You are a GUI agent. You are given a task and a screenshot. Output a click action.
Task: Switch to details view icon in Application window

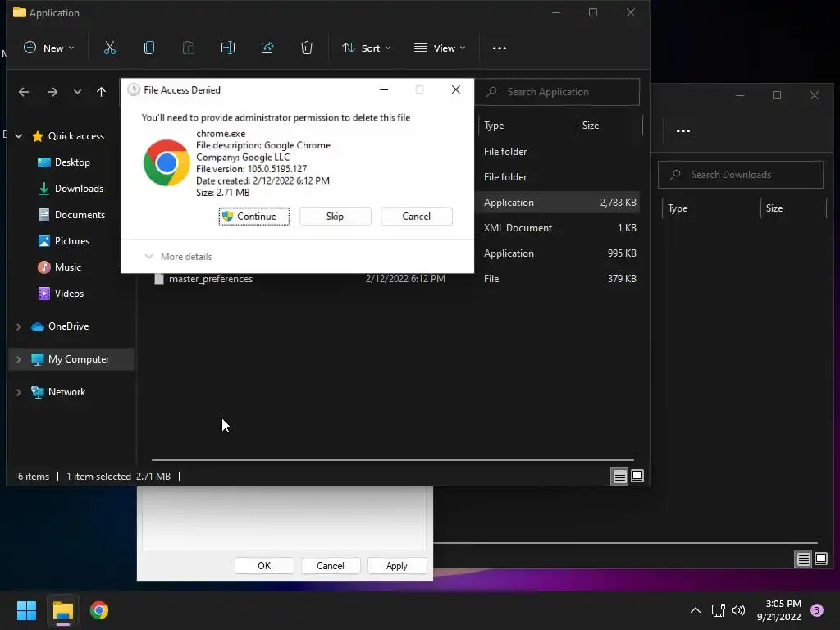click(620, 476)
